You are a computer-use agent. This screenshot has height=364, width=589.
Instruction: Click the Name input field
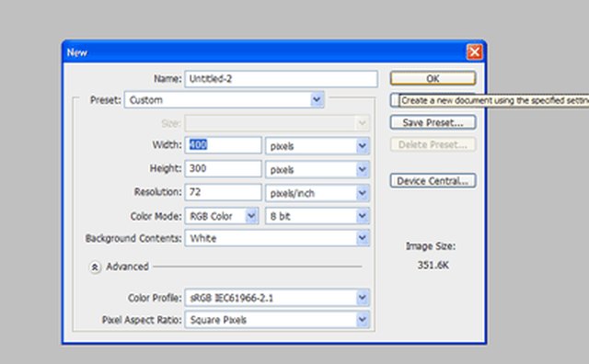pyautogui.click(x=281, y=79)
